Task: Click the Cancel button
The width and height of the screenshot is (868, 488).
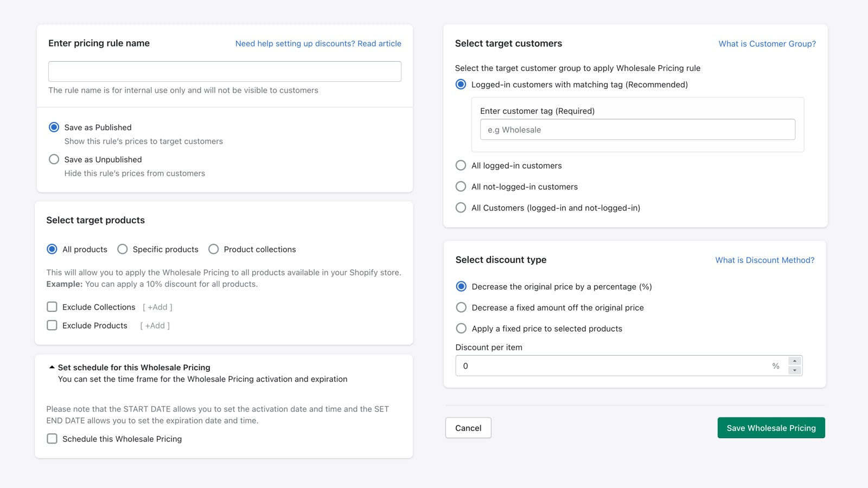Action: [468, 428]
